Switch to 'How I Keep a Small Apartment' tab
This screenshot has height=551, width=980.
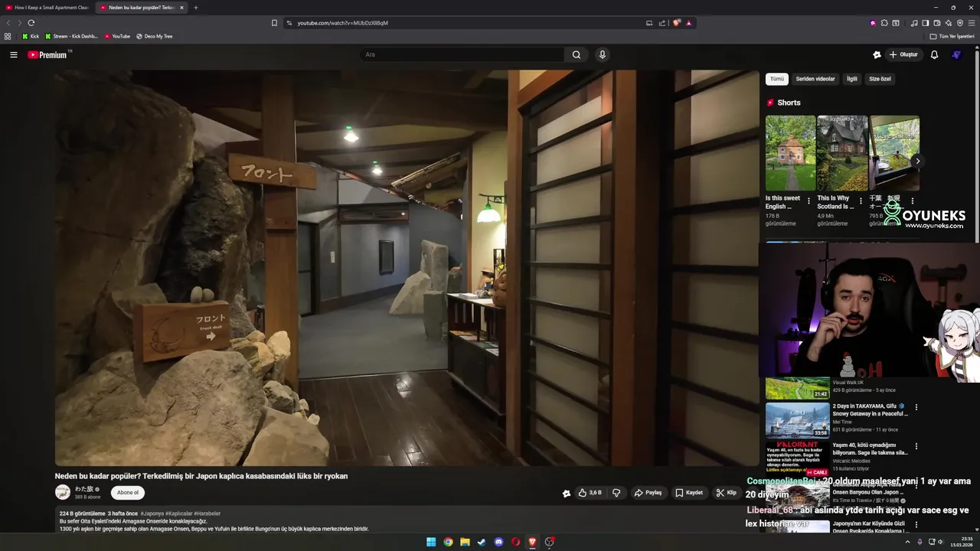click(x=47, y=8)
